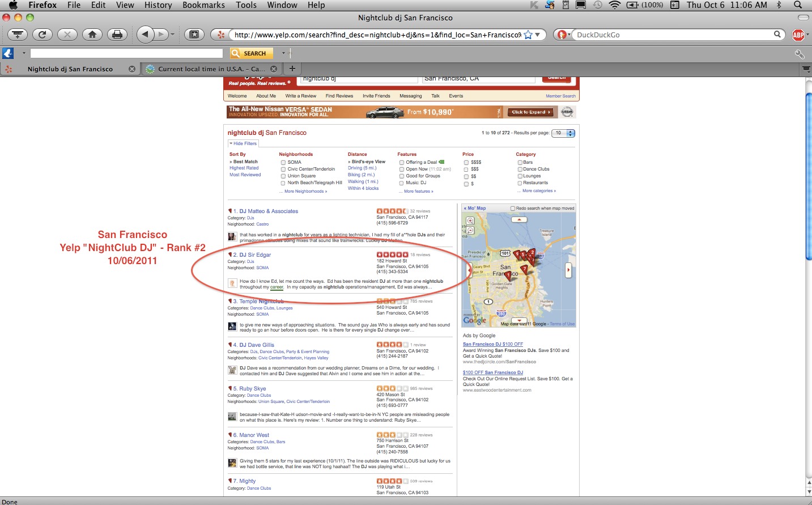Reload the page with the toolbar reload button
812x505 pixels.
pyautogui.click(x=42, y=35)
